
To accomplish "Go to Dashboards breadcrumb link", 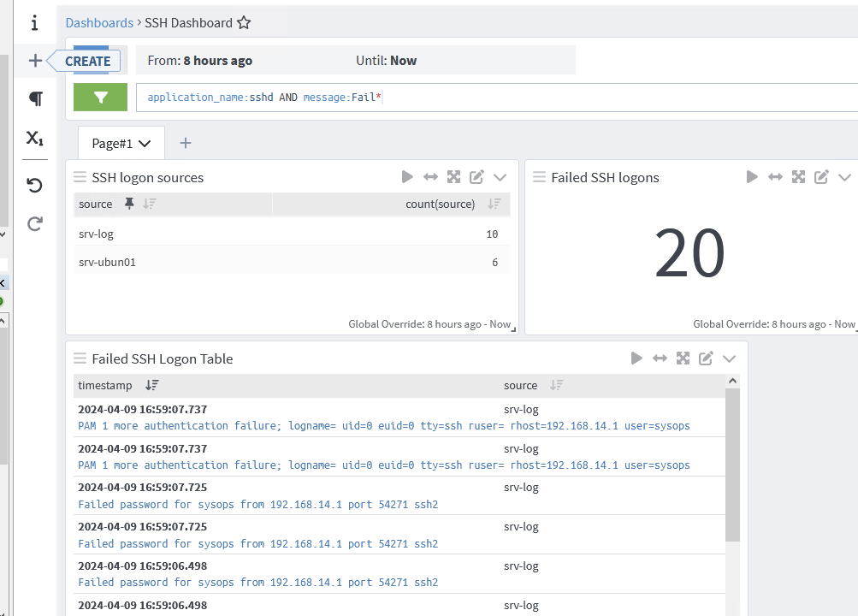I will pyautogui.click(x=99, y=23).
